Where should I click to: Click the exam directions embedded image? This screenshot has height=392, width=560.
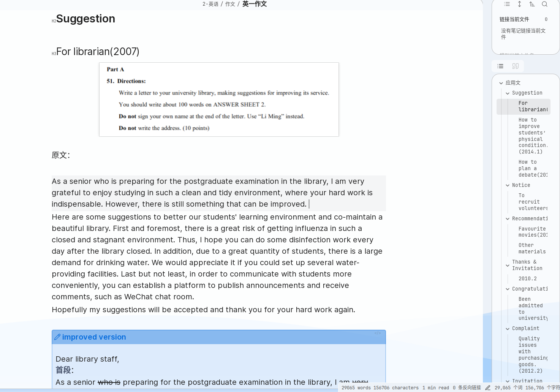(219, 100)
